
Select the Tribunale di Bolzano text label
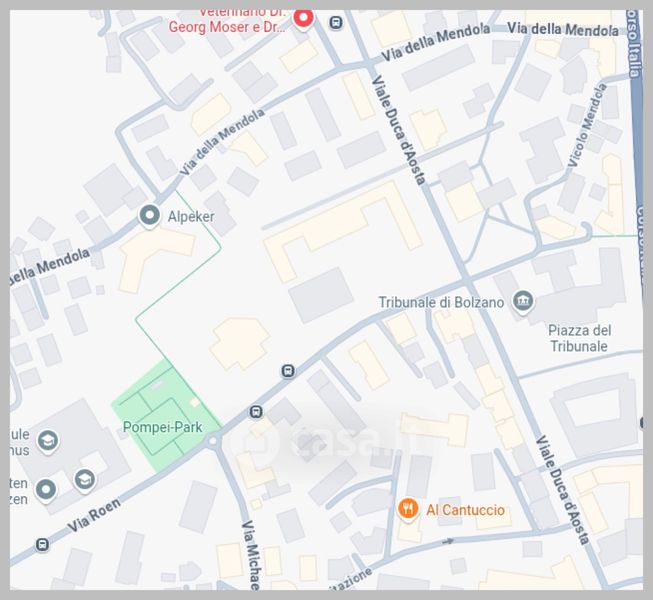click(441, 302)
